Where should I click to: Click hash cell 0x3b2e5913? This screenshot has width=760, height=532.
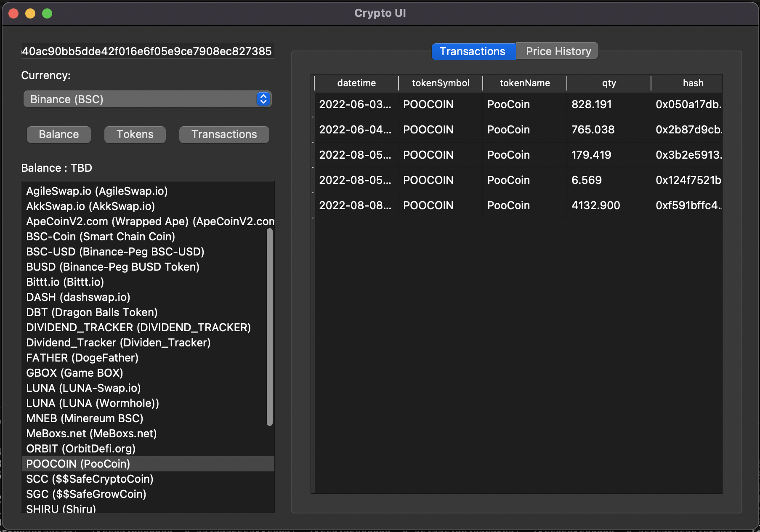click(687, 155)
